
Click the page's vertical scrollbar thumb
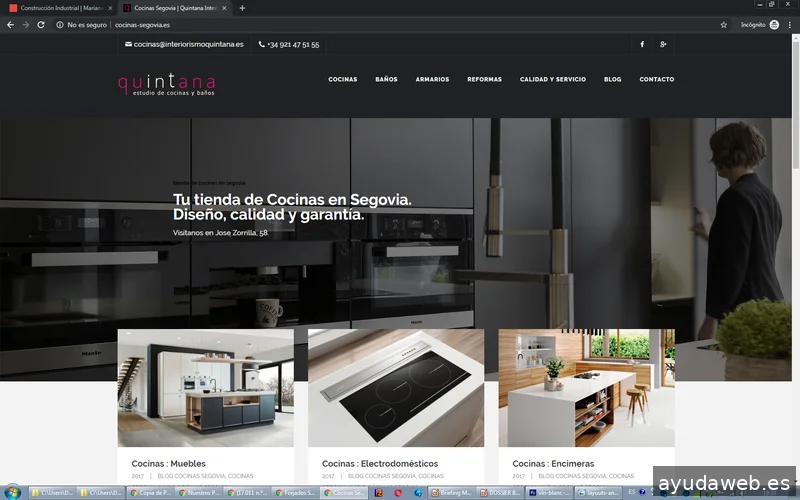pos(795,105)
